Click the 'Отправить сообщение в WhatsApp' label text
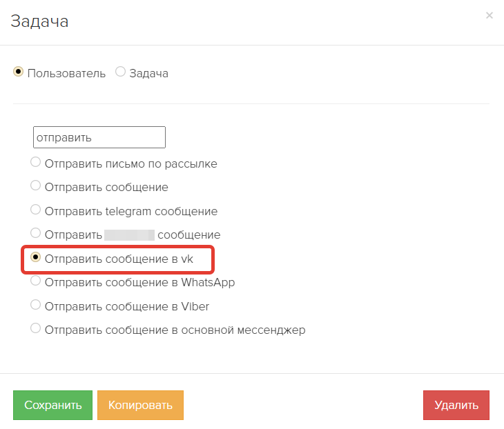The height and width of the screenshot is (429, 504). (x=139, y=282)
